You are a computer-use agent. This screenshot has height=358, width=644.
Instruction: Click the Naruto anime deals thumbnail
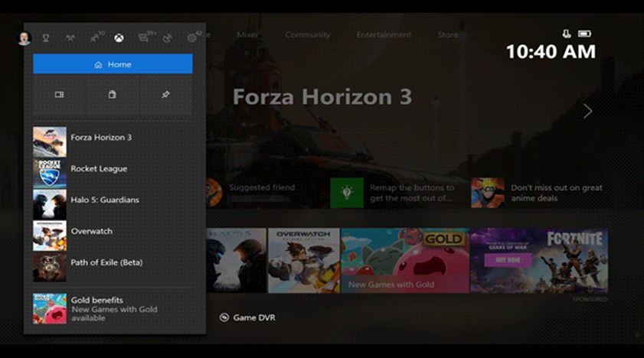[x=488, y=193]
